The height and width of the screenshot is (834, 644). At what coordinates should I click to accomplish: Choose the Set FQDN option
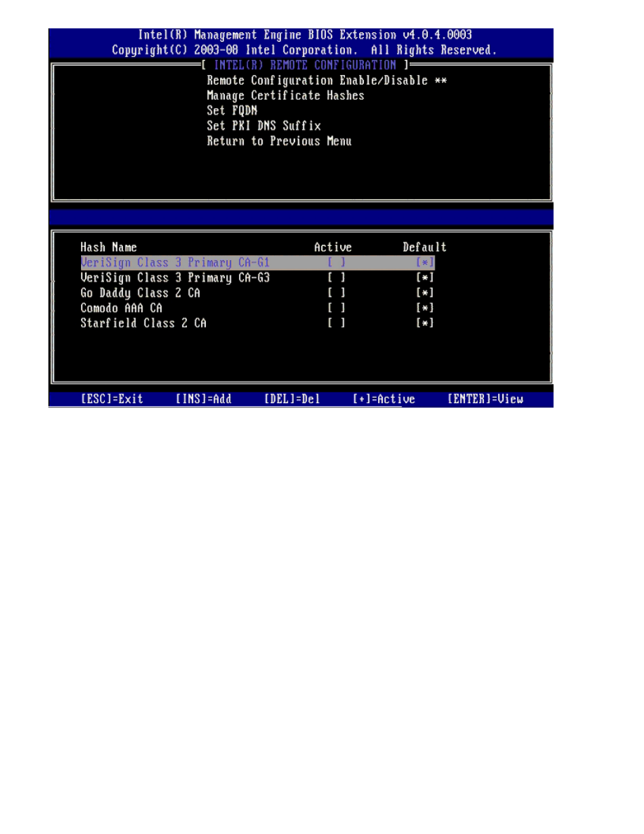[x=232, y=111]
